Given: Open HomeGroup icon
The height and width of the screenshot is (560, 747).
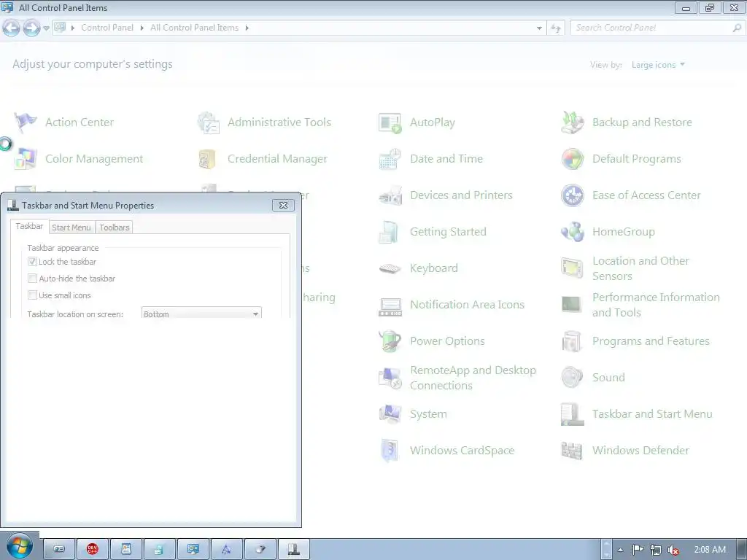Looking at the screenshot, I should tap(572, 232).
